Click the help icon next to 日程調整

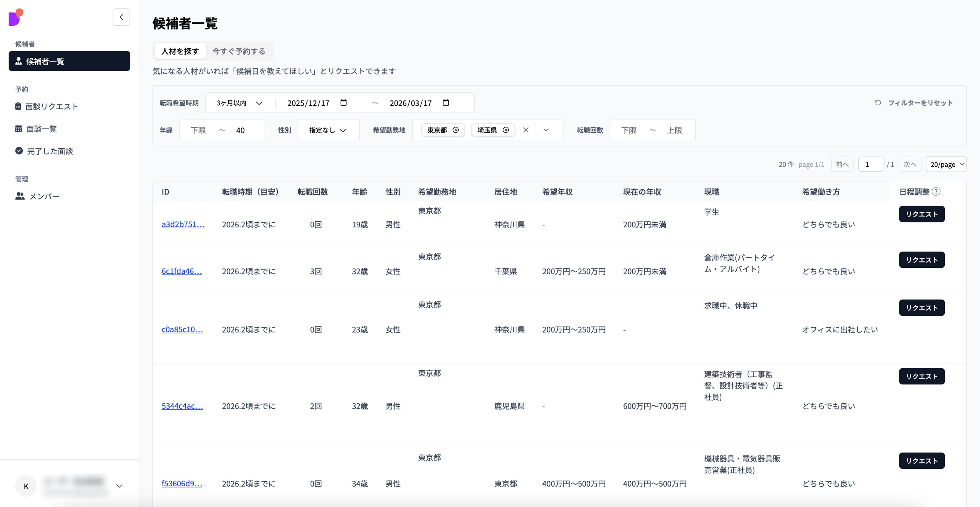[936, 192]
